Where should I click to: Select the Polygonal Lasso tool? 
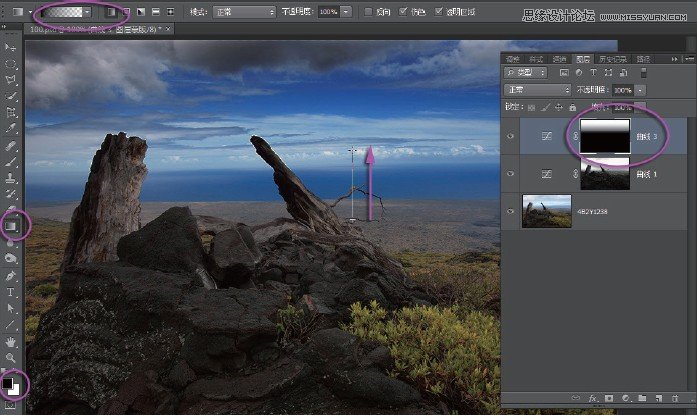[x=10, y=80]
